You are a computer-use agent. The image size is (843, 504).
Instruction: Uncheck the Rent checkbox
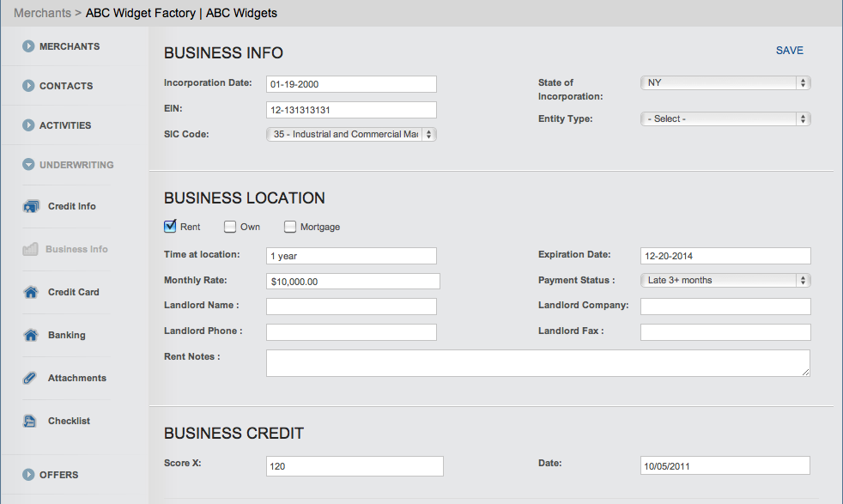(170, 227)
